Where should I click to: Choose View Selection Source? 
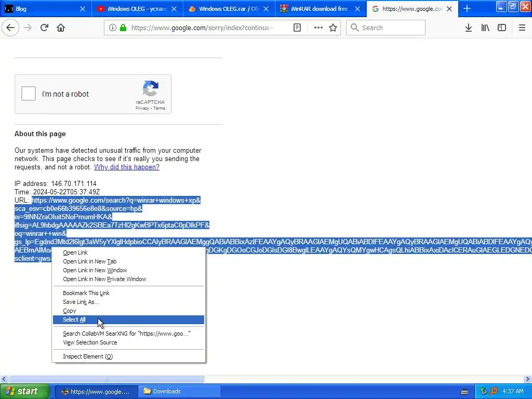(129, 342)
